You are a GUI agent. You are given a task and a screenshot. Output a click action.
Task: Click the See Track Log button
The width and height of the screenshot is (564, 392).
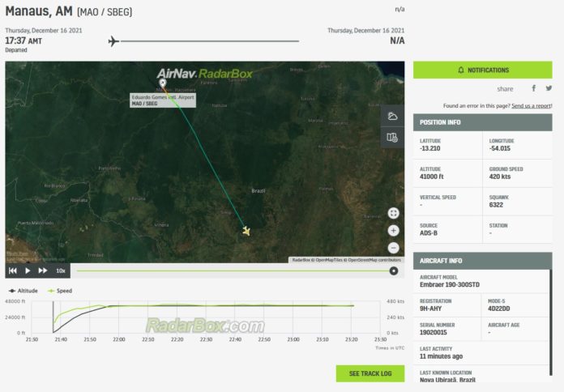[370, 373]
